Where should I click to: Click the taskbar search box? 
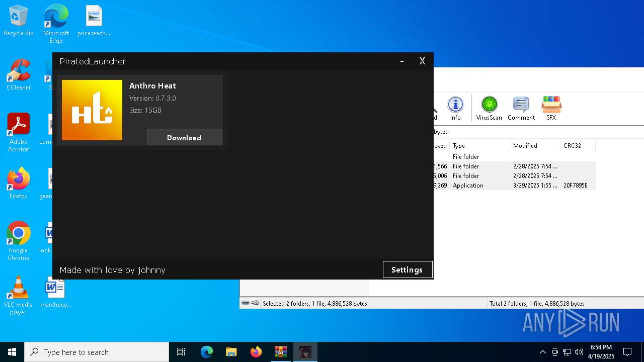[97, 352]
